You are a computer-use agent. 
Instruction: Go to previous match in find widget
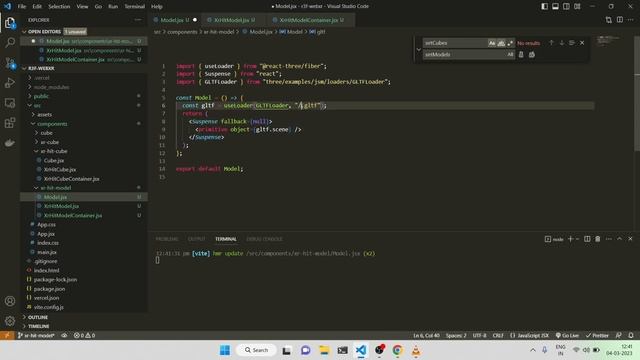click(551, 43)
